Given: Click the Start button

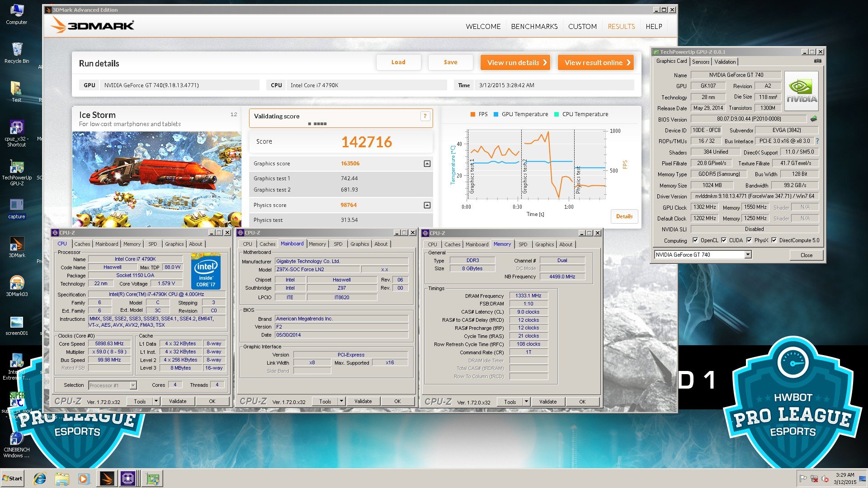Looking at the screenshot, I should (13, 479).
